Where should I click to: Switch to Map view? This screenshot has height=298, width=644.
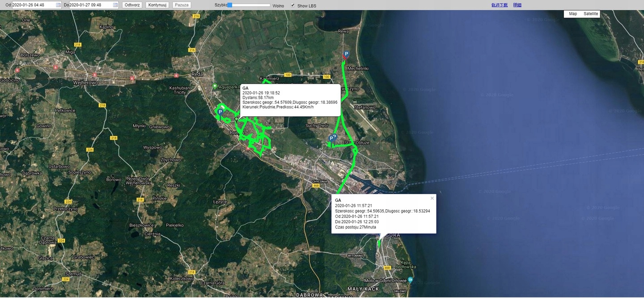[x=573, y=14]
